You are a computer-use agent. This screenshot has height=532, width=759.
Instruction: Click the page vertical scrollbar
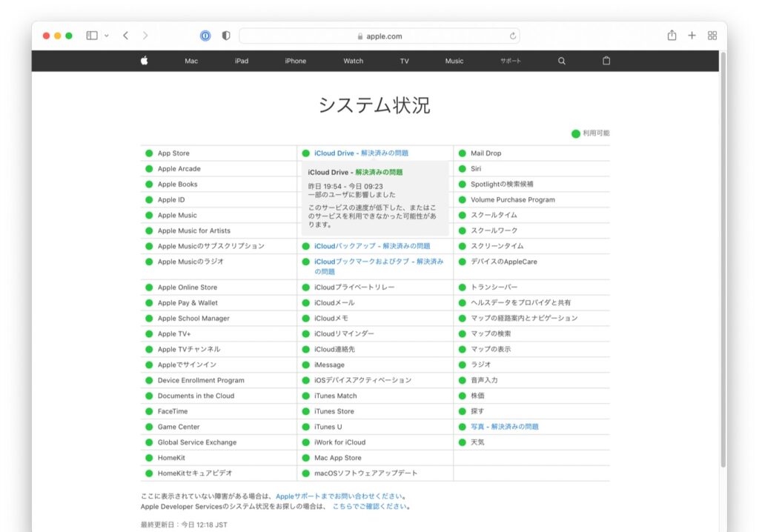click(x=723, y=259)
